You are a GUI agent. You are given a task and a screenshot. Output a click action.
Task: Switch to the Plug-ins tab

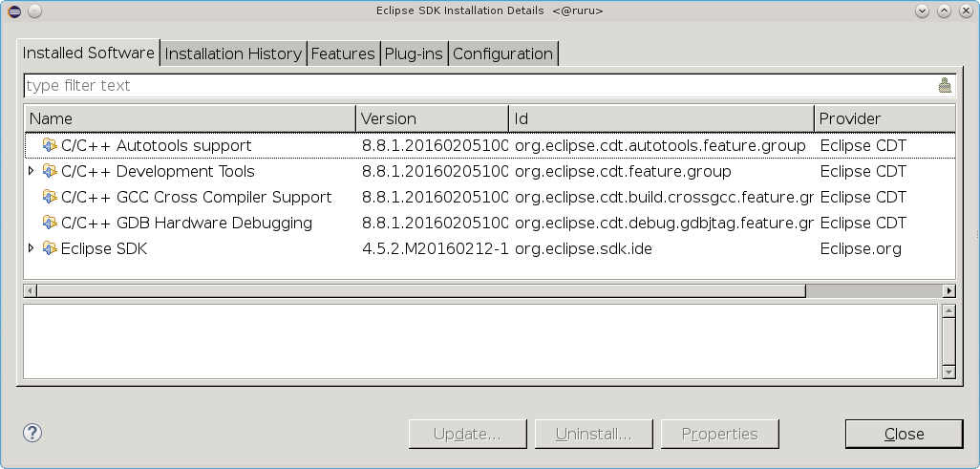tap(414, 53)
